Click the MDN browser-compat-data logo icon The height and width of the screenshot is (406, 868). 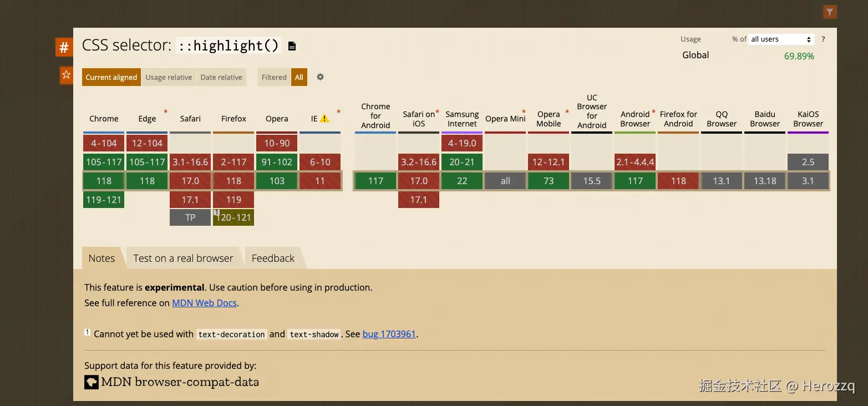tap(92, 382)
